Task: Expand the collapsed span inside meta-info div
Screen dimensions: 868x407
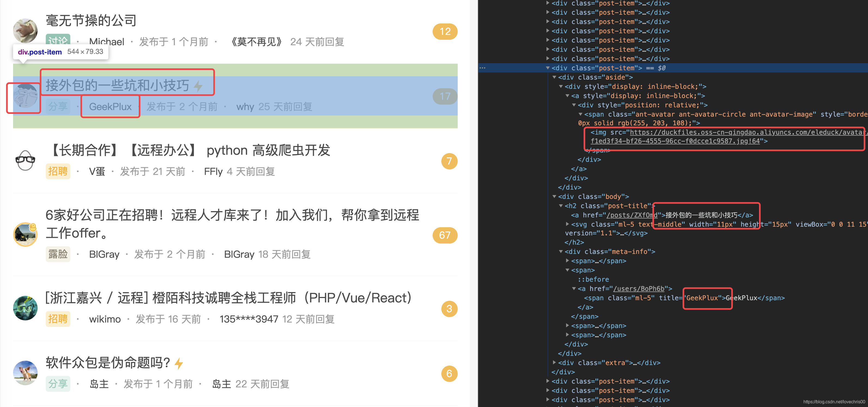Action: pyautogui.click(x=568, y=260)
